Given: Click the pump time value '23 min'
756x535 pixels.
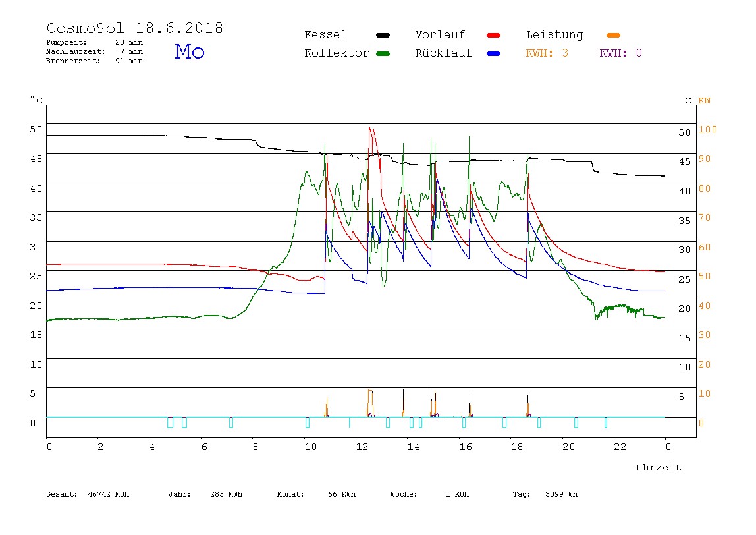Looking at the screenshot, I should (x=129, y=42).
